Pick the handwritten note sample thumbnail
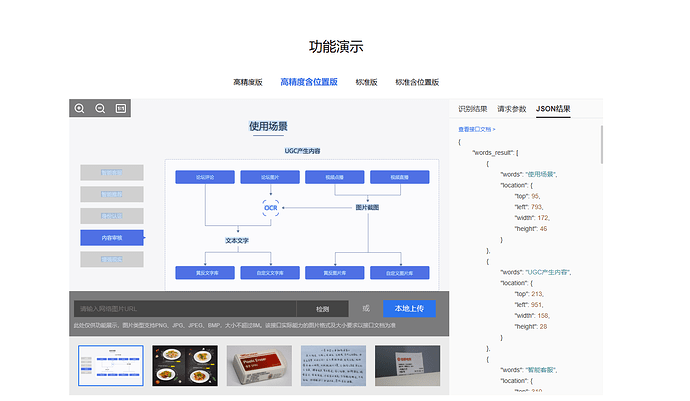 click(x=334, y=366)
